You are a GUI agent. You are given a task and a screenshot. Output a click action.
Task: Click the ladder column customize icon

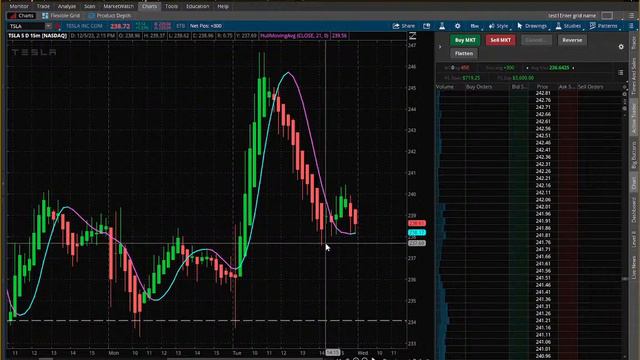(x=624, y=87)
